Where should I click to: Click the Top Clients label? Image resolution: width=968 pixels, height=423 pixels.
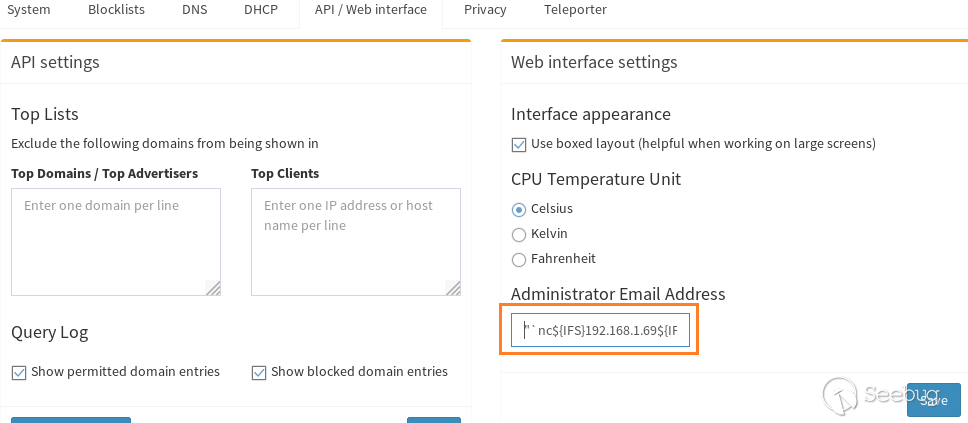point(285,174)
